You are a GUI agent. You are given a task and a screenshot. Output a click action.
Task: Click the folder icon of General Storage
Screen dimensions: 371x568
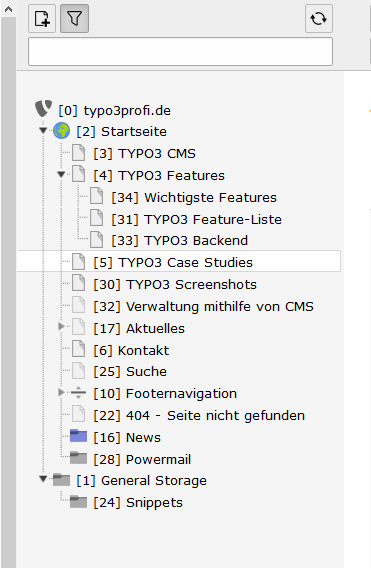[61, 480]
